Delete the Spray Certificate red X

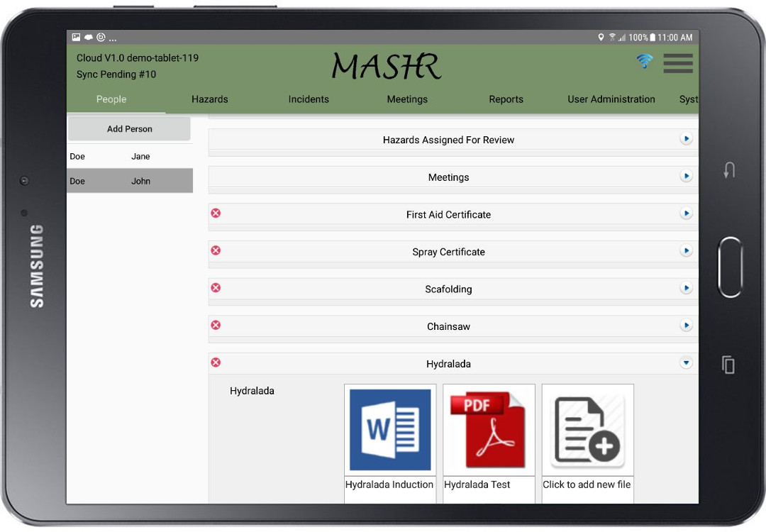216,250
